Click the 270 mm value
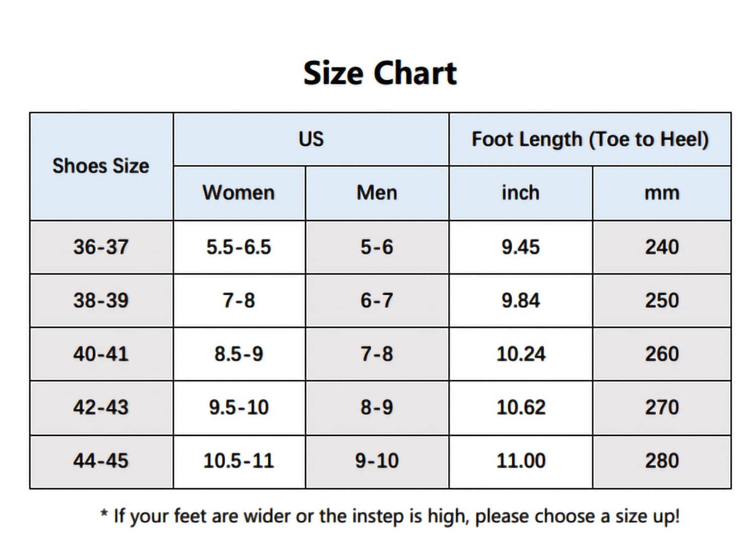756x558 pixels. pos(662,408)
